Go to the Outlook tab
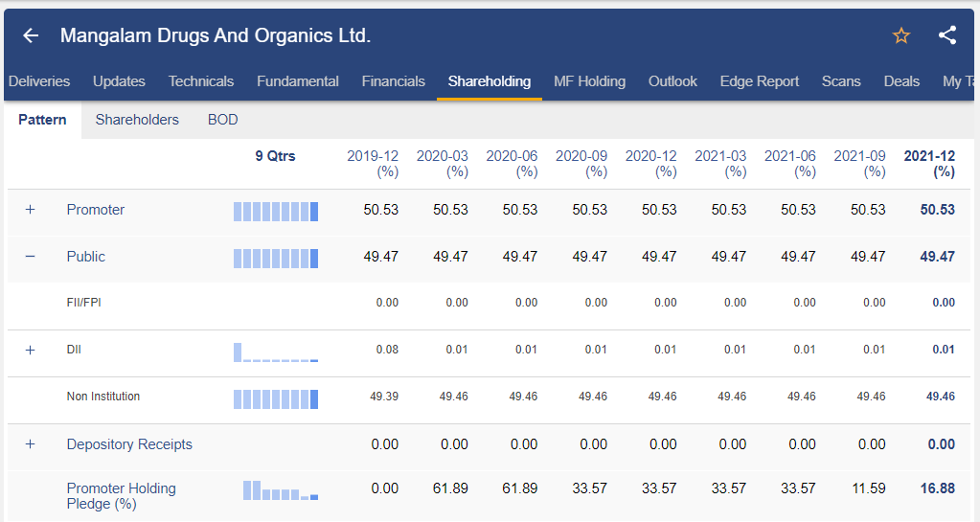This screenshot has height=522, width=980. tap(672, 81)
